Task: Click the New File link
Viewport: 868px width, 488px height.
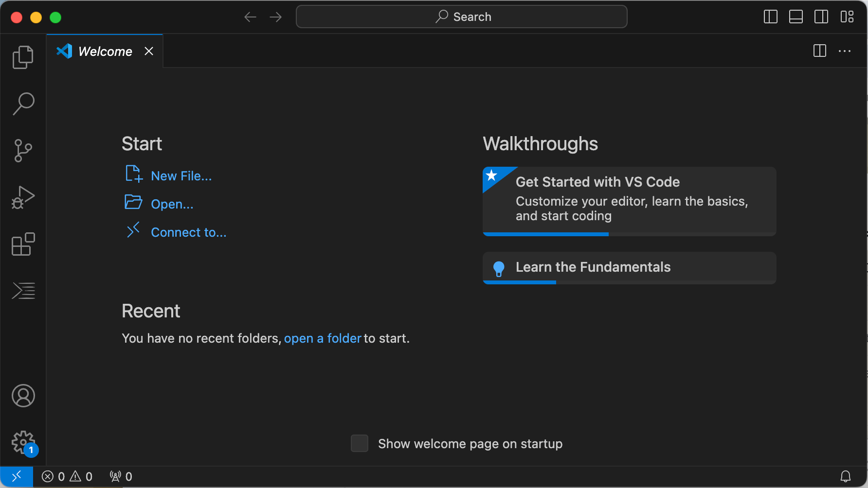Action: 181,175
